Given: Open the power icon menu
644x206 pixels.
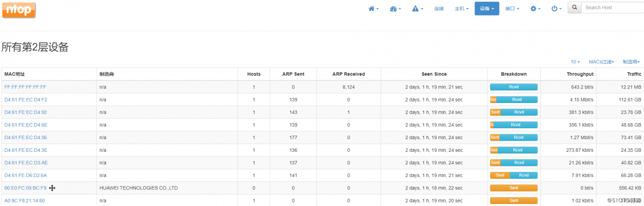Looking at the screenshot, I should pos(556,9).
